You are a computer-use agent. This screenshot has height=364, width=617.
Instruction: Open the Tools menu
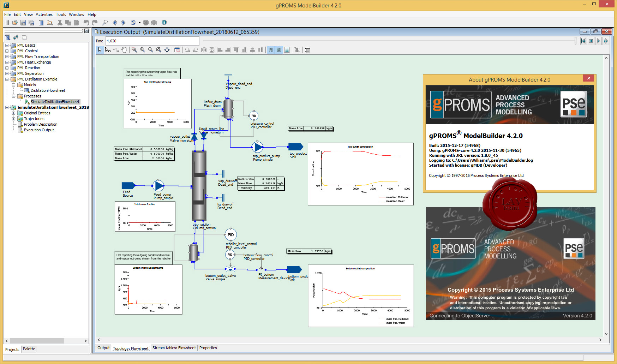point(61,14)
